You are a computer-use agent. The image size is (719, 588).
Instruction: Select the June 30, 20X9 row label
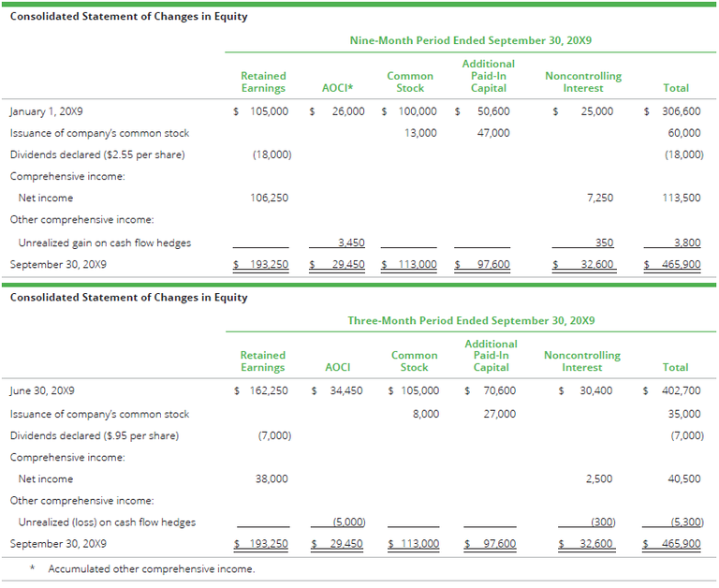[x=42, y=390]
